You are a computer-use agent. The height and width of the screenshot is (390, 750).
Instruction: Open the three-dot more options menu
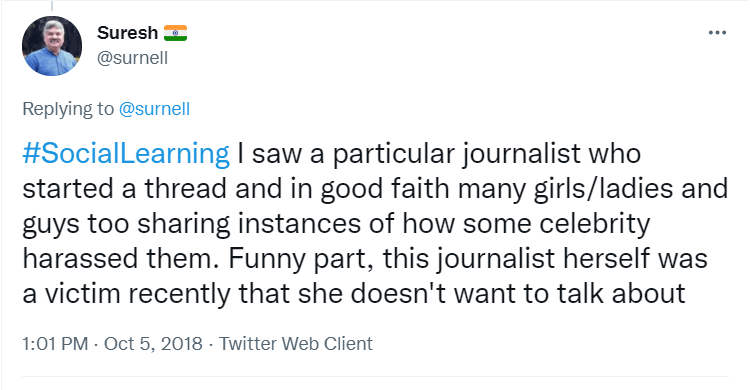pyautogui.click(x=717, y=33)
